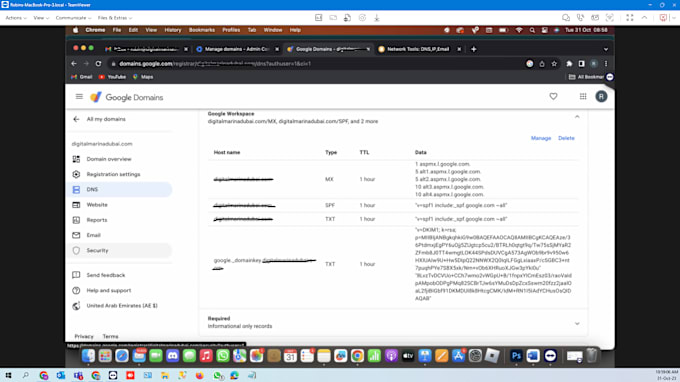
Task: Toggle TeamViewer full screen icon
Action: pos(630,18)
